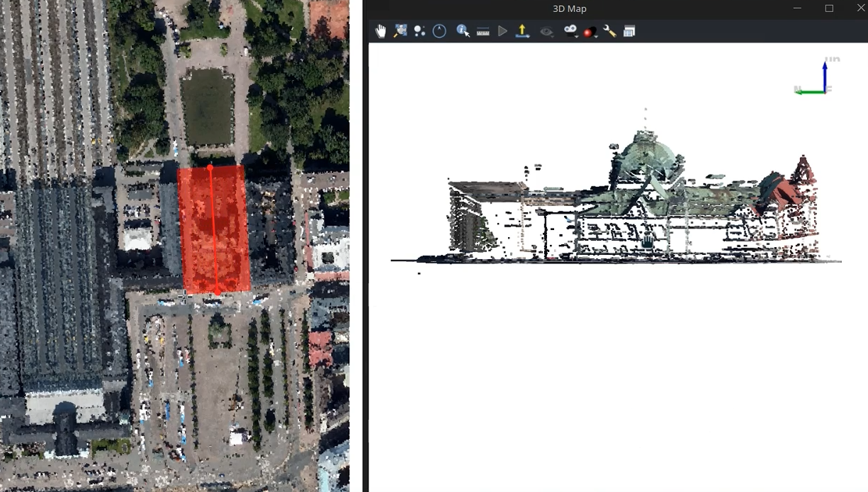Click the top endpoint of red line
Viewport: 868px width, 492px height.
[210, 168]
